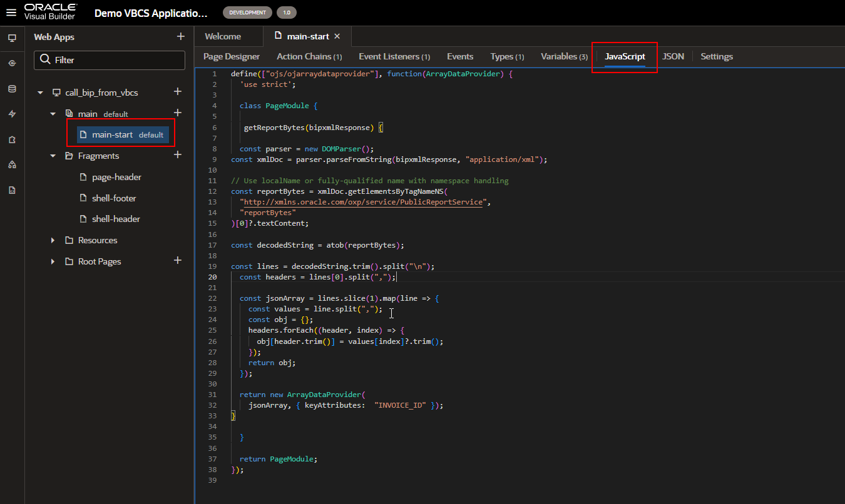Click the Demo VBCS Application title
The height and width of the screenshot is (504, 845).
(150, 13)
